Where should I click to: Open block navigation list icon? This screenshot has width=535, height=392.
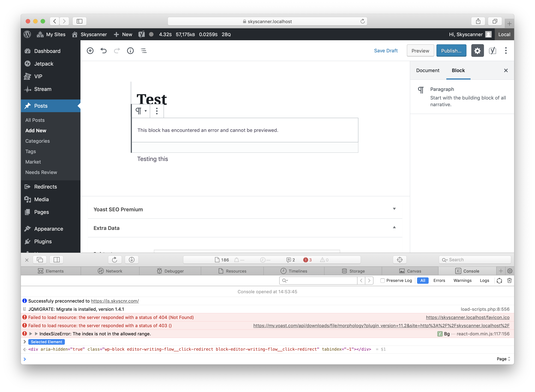click(x=144, y=51)
